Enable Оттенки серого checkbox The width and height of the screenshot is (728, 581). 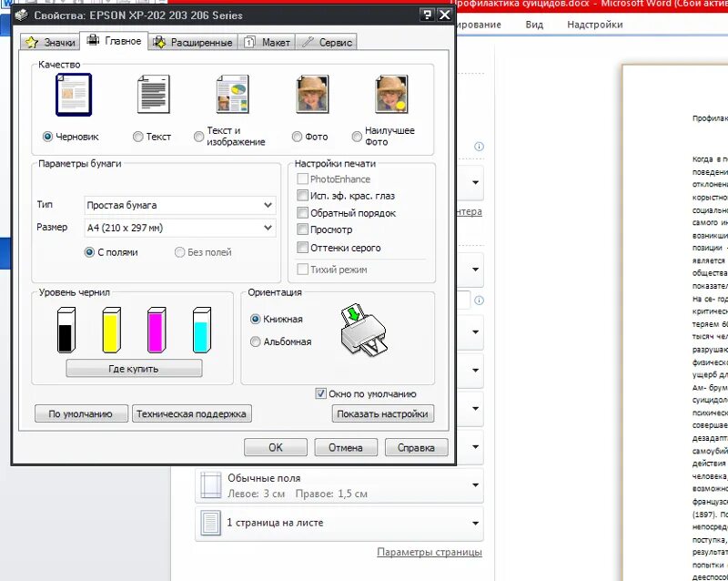tap(302, 248)
